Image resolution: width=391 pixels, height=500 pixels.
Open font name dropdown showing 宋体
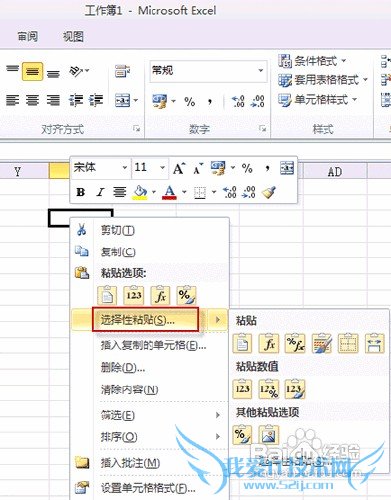tap(124, 168)
